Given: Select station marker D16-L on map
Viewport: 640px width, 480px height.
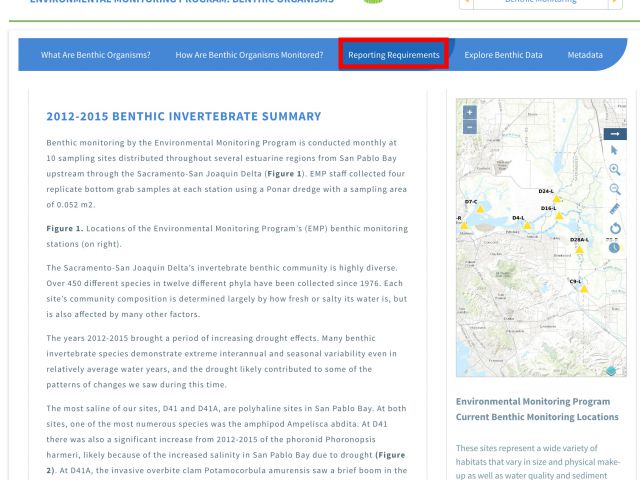Looking at the screenshot, I should coord(559,216).
